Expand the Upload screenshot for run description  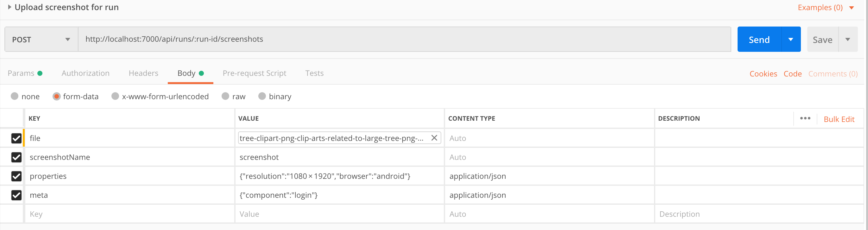(9, 7)
